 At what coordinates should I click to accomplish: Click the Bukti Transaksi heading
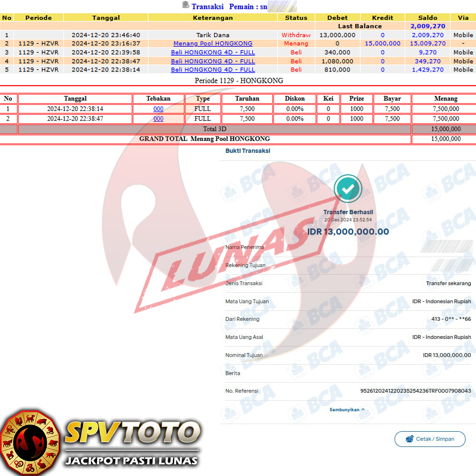[x=248, y=151]
